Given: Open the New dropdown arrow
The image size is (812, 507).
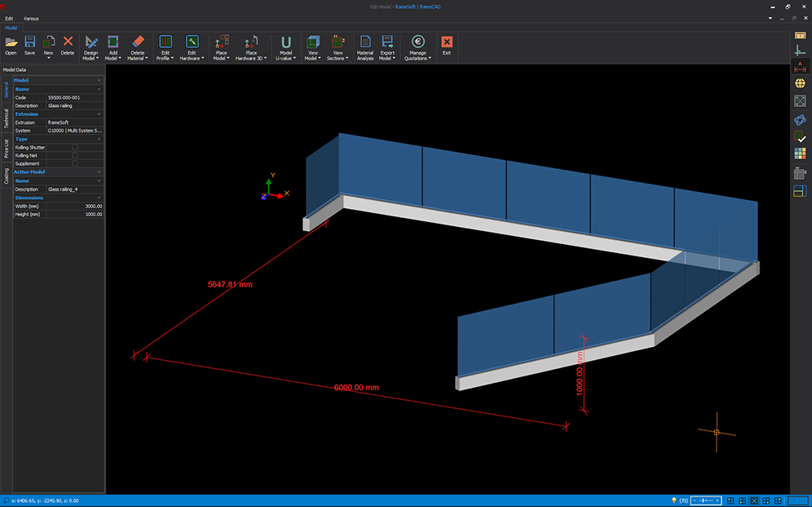Looking at the screenshot, I should [49, 59].
